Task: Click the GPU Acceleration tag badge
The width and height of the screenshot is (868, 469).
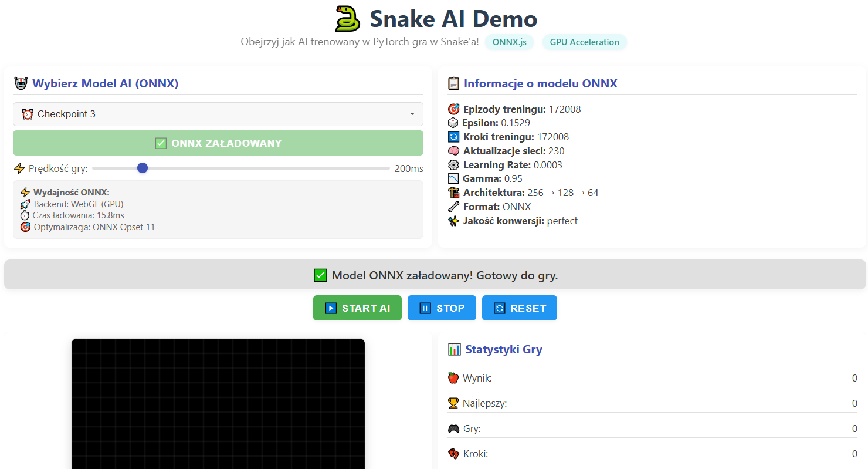Action: click(x=584, y=42)
